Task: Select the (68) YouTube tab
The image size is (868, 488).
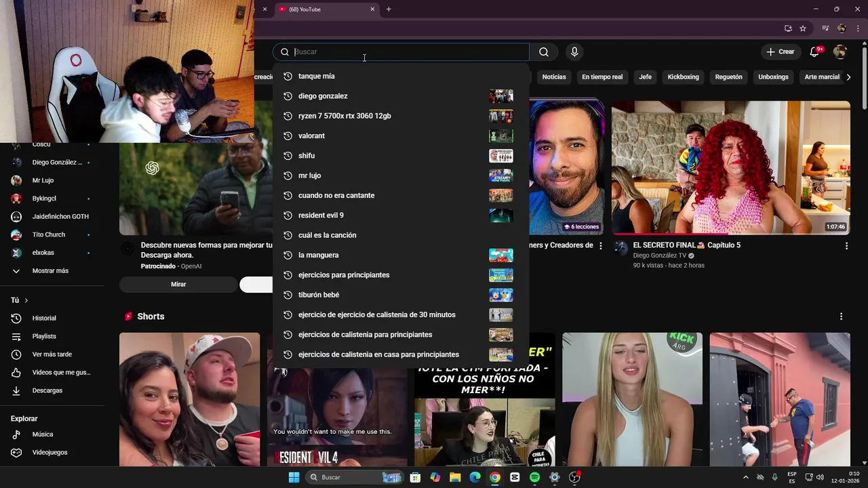Action: pyautogui.click(x=327, y=9)
